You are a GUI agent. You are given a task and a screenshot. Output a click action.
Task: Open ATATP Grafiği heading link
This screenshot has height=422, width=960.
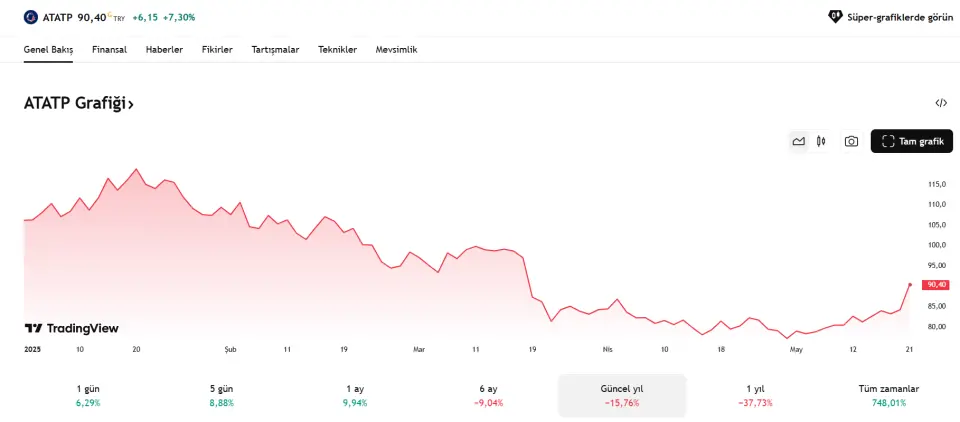[x=78, y=104]
